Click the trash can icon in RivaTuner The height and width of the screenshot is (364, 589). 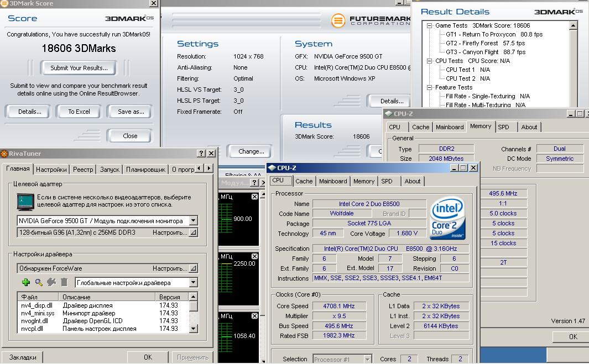pyautogui.click(x=64, y=282)
